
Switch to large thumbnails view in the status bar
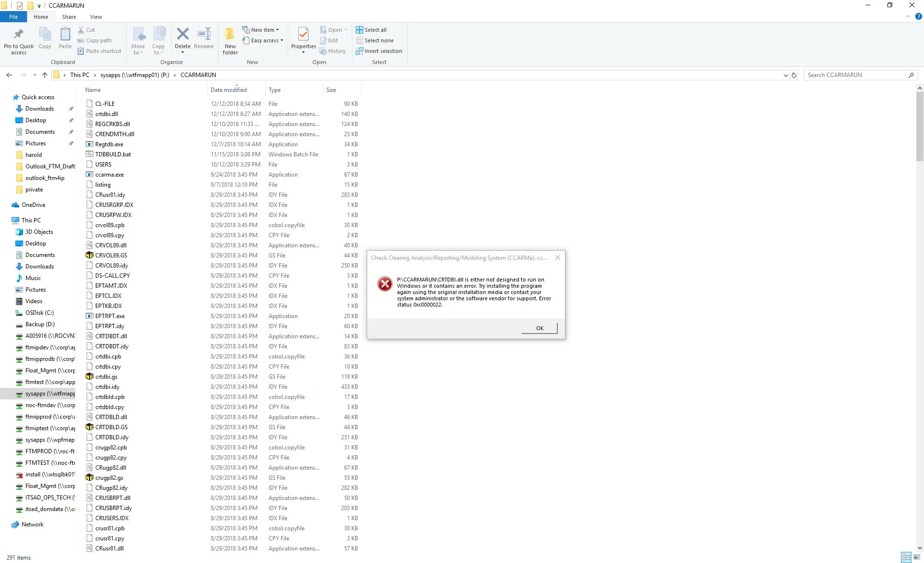tap(917, 557)
